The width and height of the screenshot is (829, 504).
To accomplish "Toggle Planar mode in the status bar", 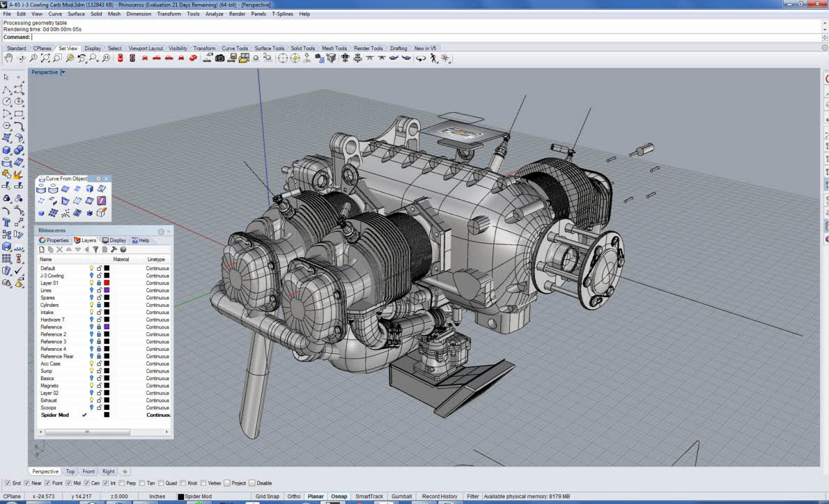I will [x=316, y=496].
